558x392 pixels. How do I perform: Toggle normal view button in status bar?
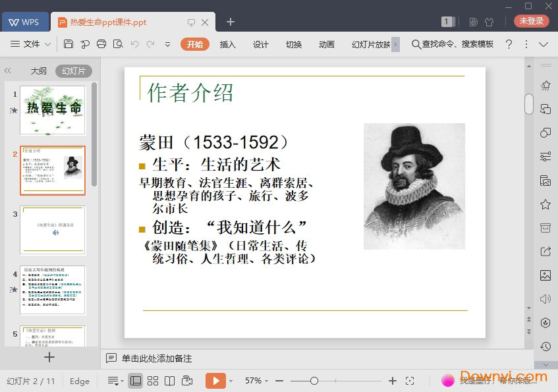(136, 381)
